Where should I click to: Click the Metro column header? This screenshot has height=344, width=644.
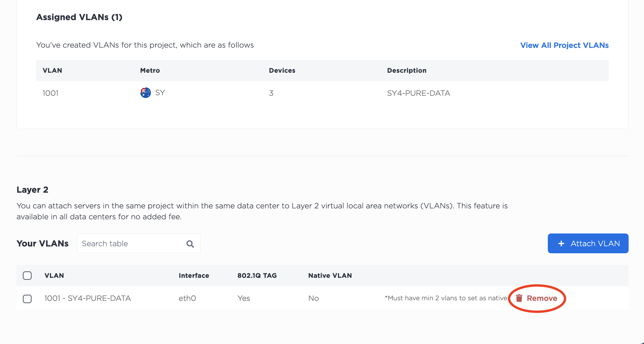(x=150, y=71)
